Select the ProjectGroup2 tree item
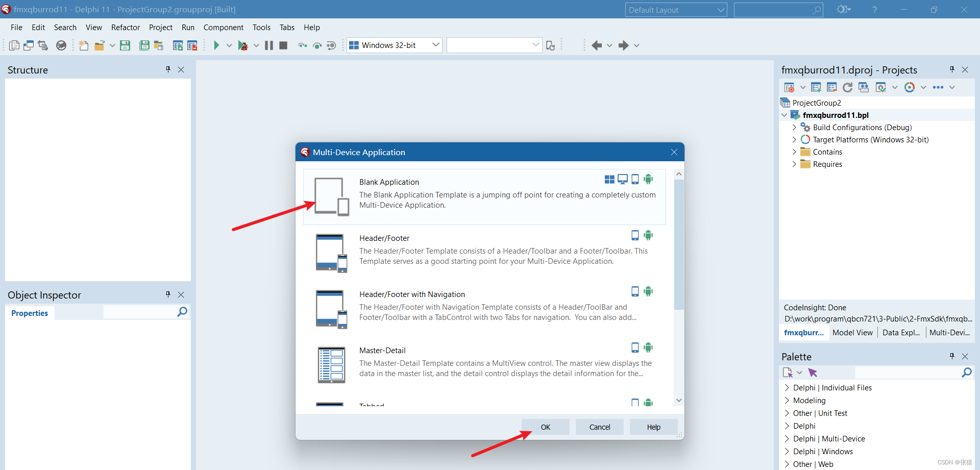 [x=817, y=103]
